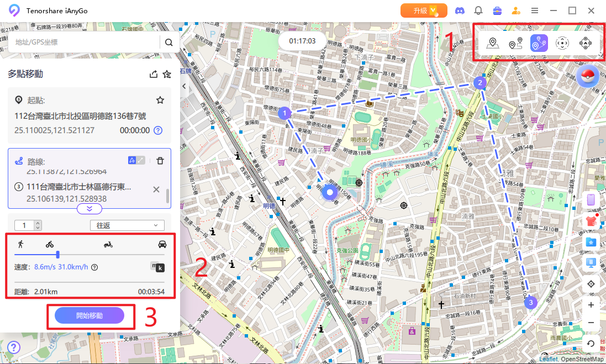The height and width of the screenshot is (364, 606).
Task: Select scooter speed icon
Action: pyautogui.click(x=108, y=244)
